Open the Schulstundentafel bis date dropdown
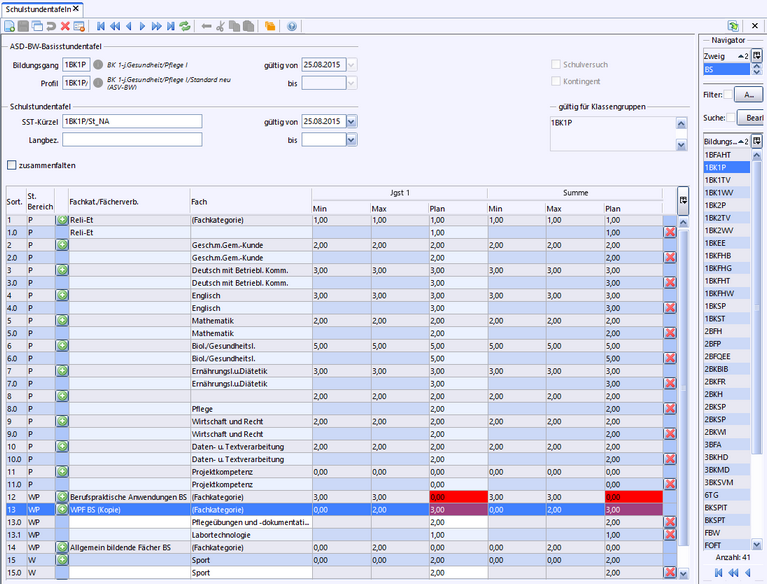The height and width of the screenshot is (584, 767). [350, 141]
